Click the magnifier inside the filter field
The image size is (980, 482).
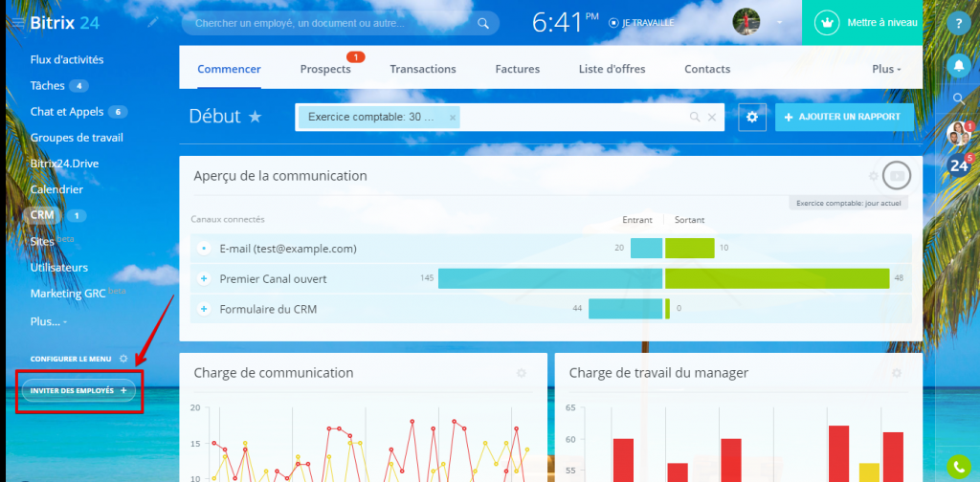tap(695, 117)
